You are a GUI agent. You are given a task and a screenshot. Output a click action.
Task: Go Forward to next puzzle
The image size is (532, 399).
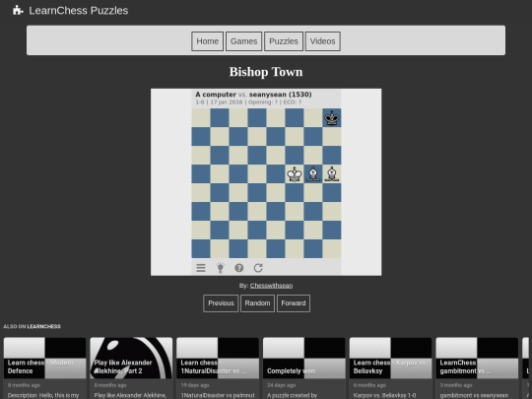(294, 303)
